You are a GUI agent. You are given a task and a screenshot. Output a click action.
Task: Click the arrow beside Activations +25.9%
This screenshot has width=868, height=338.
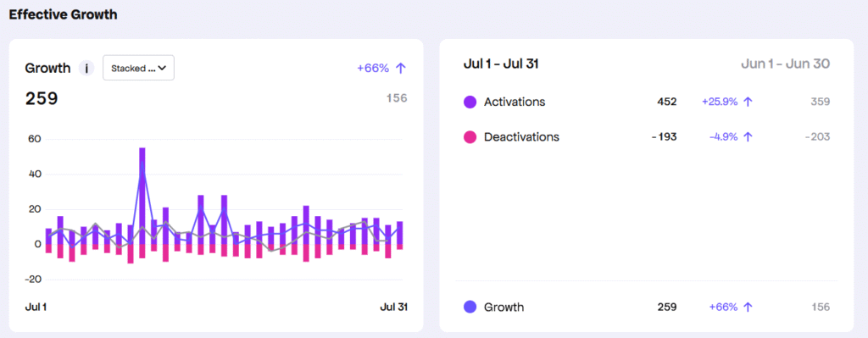(748, 102)
